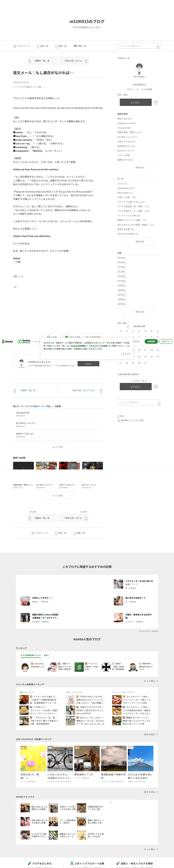Open theme 英語でお仕事 (55)
This screenshot has height=868, width=174.
tap(126, 229)
